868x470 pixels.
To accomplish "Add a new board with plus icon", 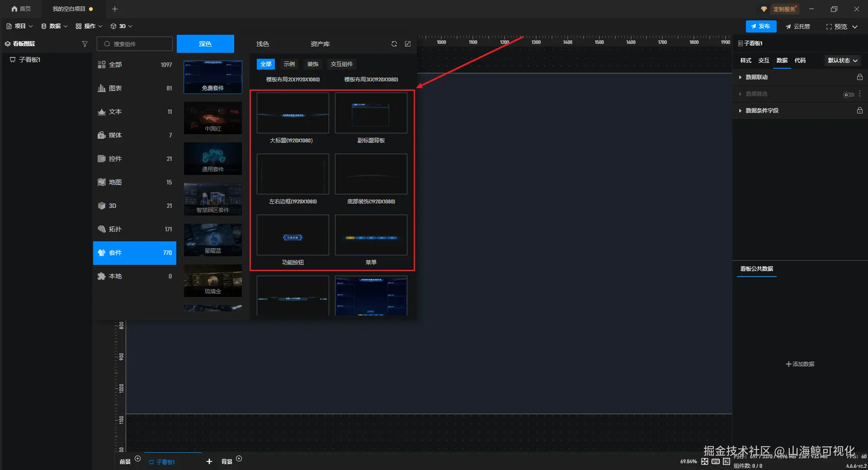I will coord(209,461).
